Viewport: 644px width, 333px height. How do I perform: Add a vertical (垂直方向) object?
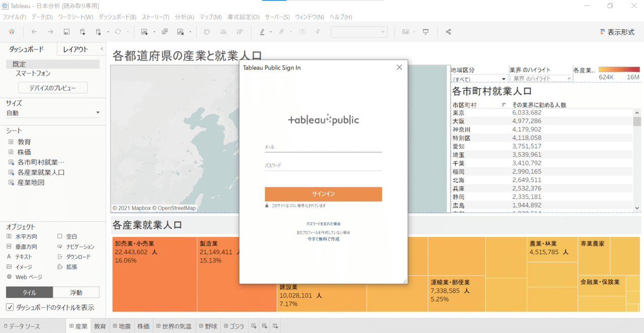coord(22,246)
